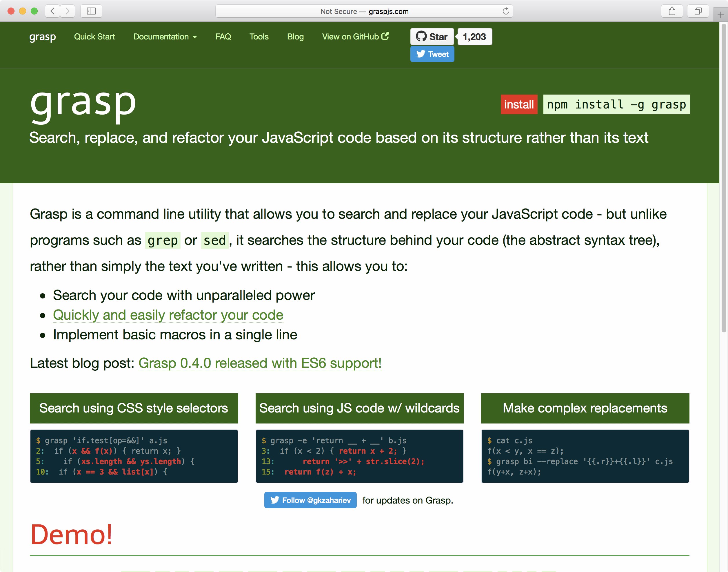Open the Blog page
Screen dimensions: 728x572
[295, 37]
